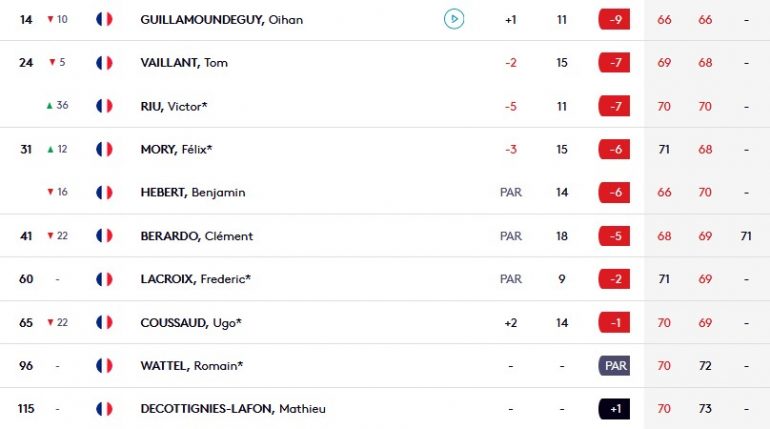770x429 pixels.
Task: Click the black +1 total score badge
Action: pyautogui.click(x=614, y=409)
